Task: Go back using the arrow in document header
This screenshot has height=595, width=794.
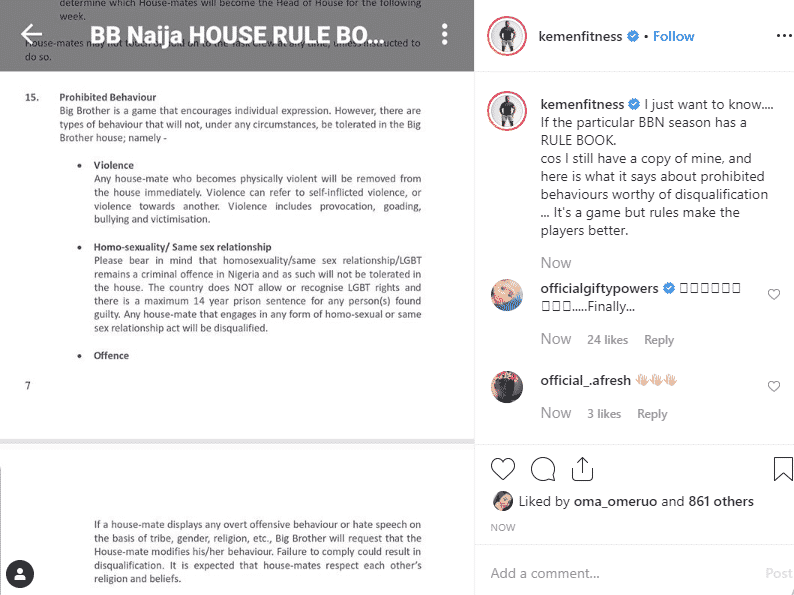Action: click(x=31, y=34)
